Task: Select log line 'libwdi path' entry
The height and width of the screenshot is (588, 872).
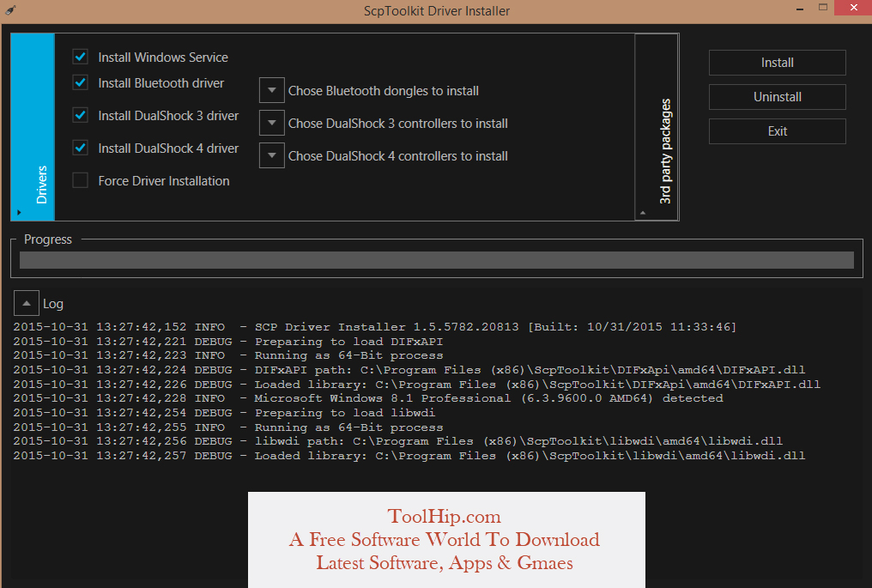Action: pyautogui.click(x=397, y=441)
